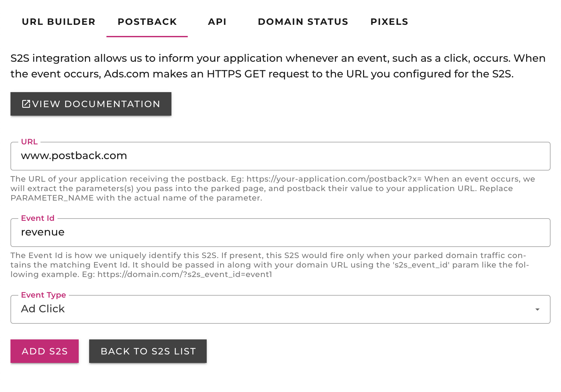Switch to the URL Builder tab
This screenshot has width=561, height=392.
[58, 22]
